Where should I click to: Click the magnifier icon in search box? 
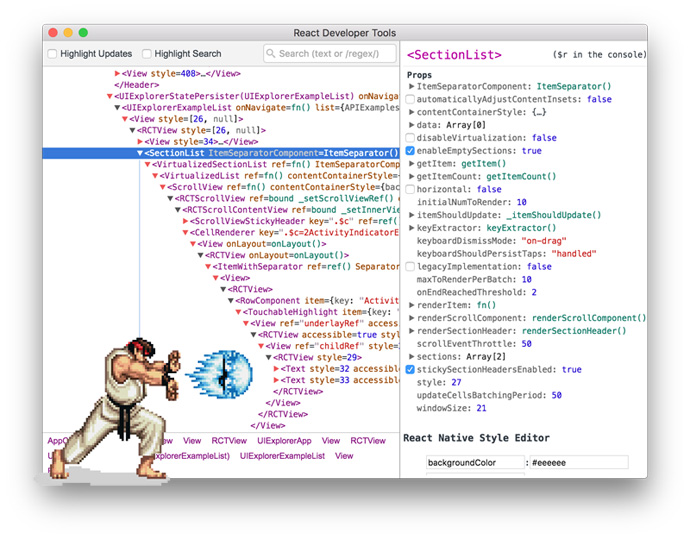coord(271,54)
